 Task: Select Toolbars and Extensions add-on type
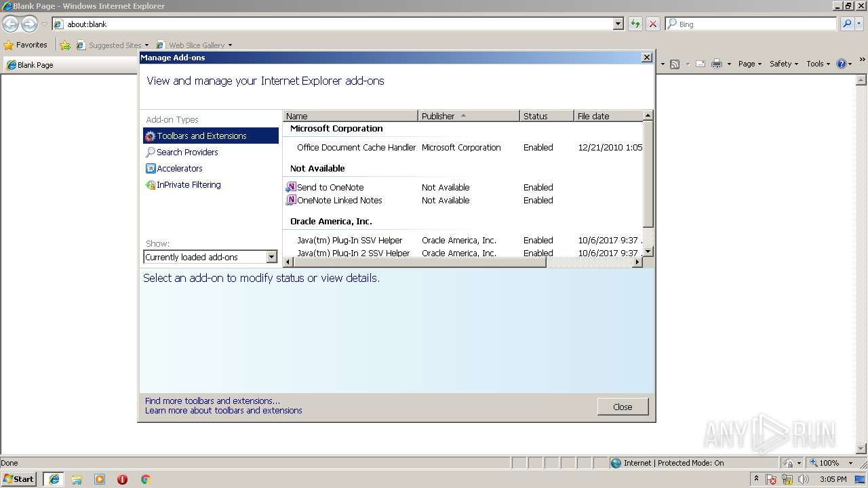[211, 136]
